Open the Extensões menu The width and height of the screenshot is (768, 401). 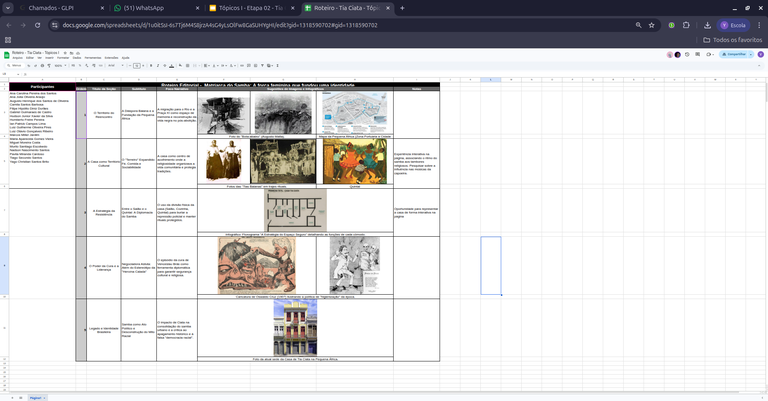point(111,58)
